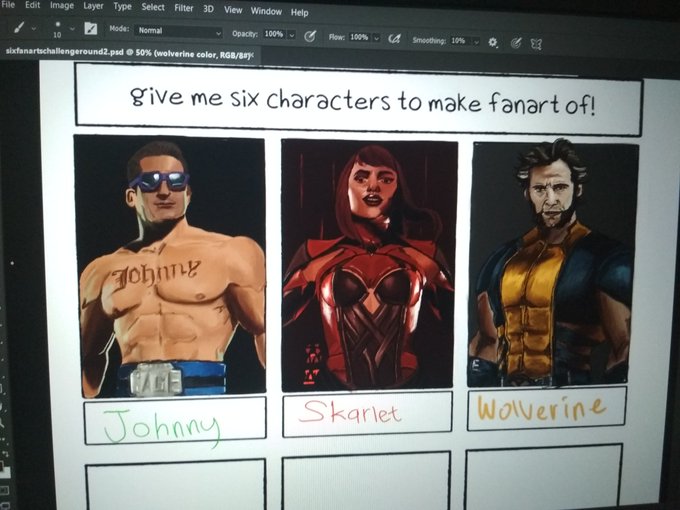Click the Wolverine fanart panel
Viewport: 680px width, 510px height.
pos(552,265)
